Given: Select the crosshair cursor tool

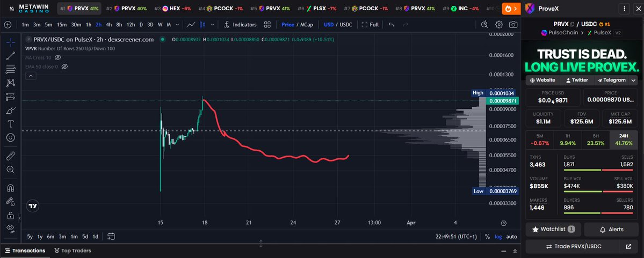Looking at the screenshot, I should [x=11, y=42].
